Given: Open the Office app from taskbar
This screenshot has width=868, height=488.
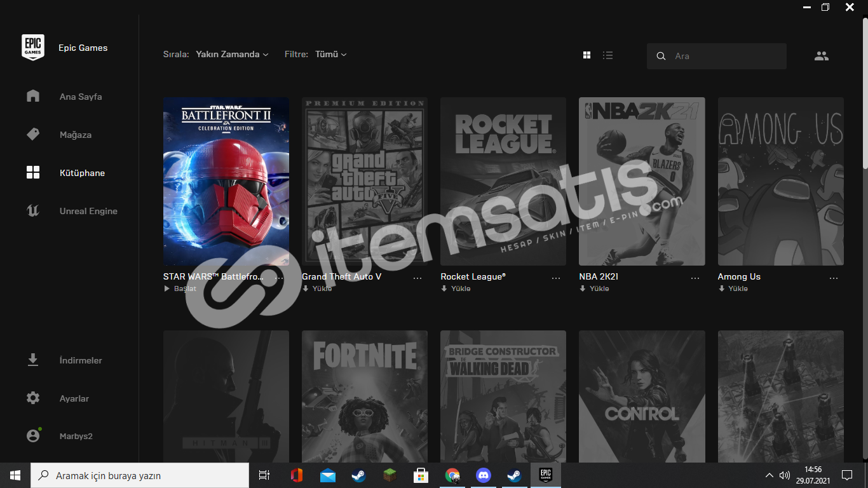Looking at the screenshot, I should click(x=297, y=475).
